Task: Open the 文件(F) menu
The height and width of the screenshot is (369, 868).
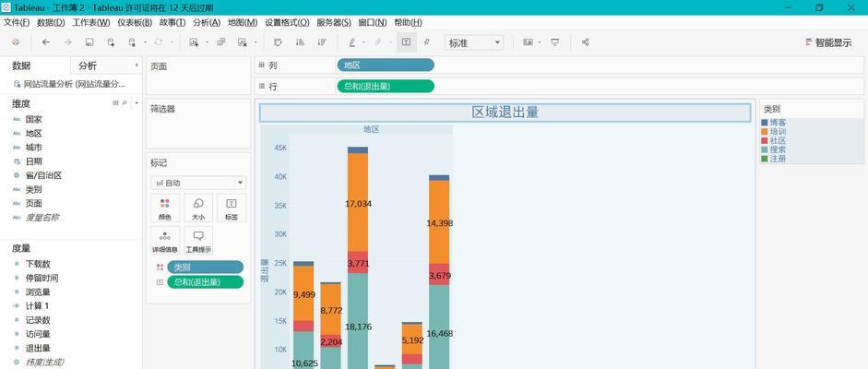Action: tap(17, 23)
